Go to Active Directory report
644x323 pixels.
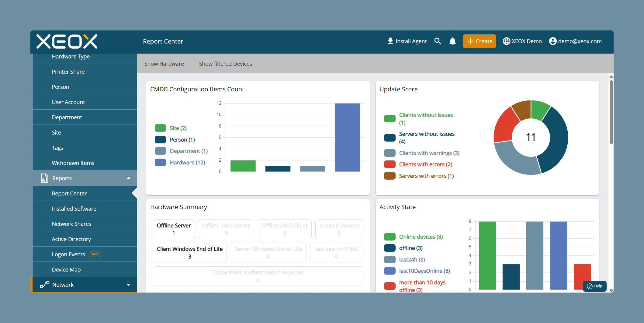click(x=85, y=239)
